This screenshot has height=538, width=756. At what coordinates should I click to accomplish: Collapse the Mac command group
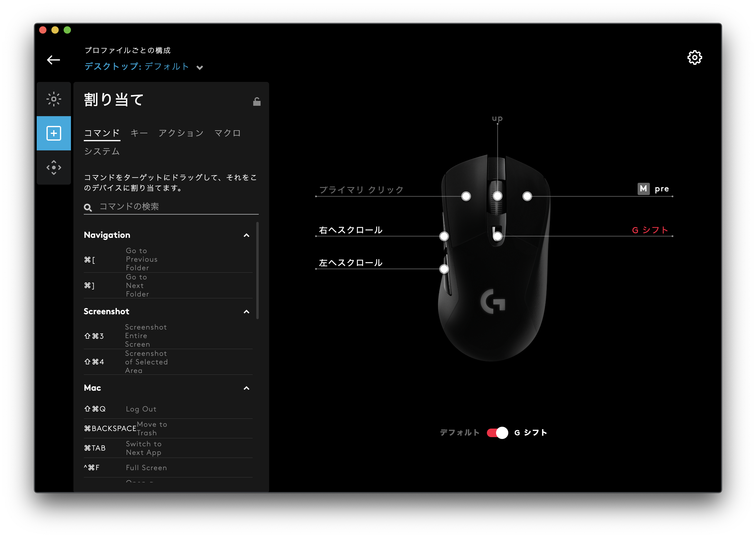coord(246,388)
